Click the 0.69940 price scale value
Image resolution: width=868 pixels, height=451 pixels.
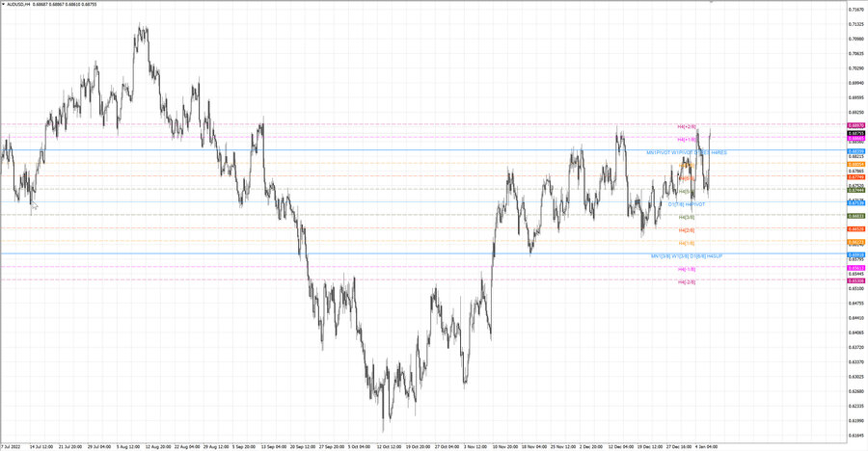point(856,83)
